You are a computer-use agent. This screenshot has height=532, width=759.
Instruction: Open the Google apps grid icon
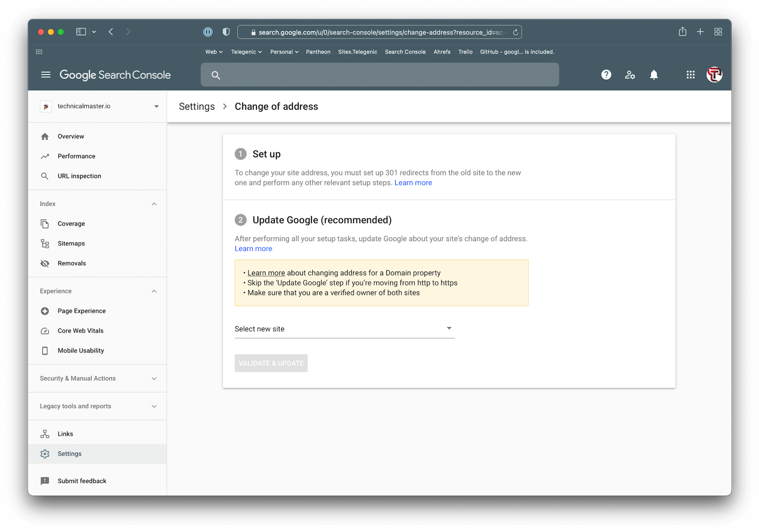690,75
